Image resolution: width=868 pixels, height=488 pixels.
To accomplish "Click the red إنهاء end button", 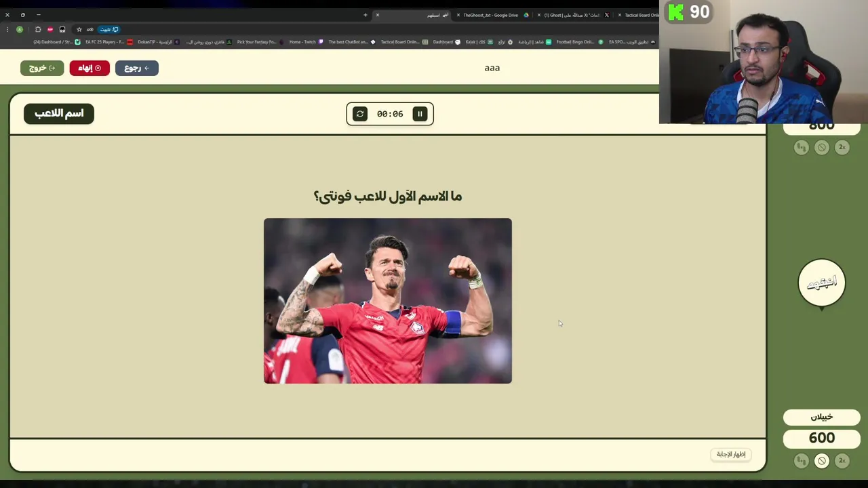I will pyautogui.click(x=90, y=68).
